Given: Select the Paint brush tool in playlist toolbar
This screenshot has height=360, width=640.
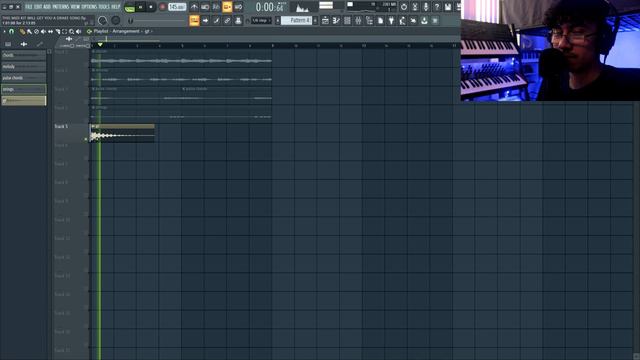Looking at the screenshot, I should tap(29, 31).
